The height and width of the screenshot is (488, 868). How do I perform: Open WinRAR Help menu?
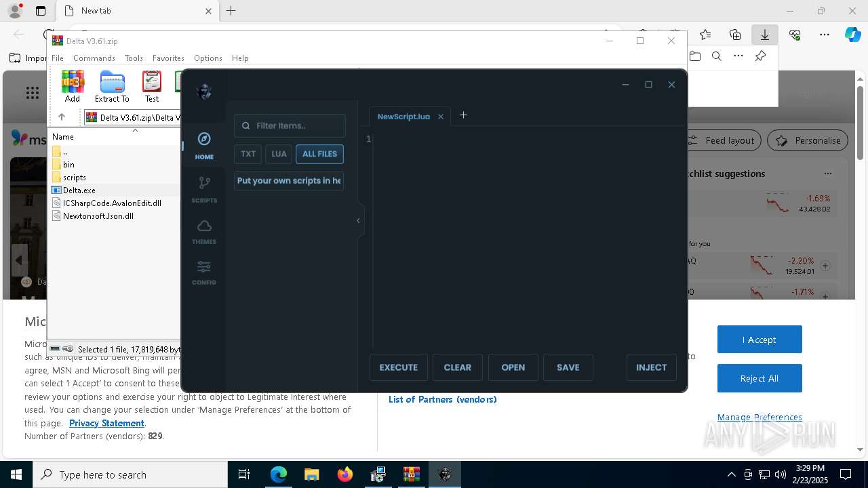240,58
